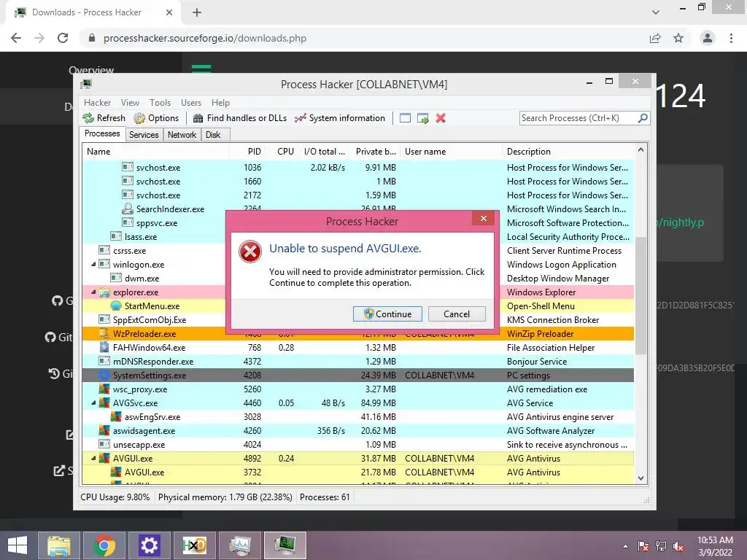The image size is (747, 560).
Task: Open Chrome from the taskbar
Action: (x=104, y=545)
